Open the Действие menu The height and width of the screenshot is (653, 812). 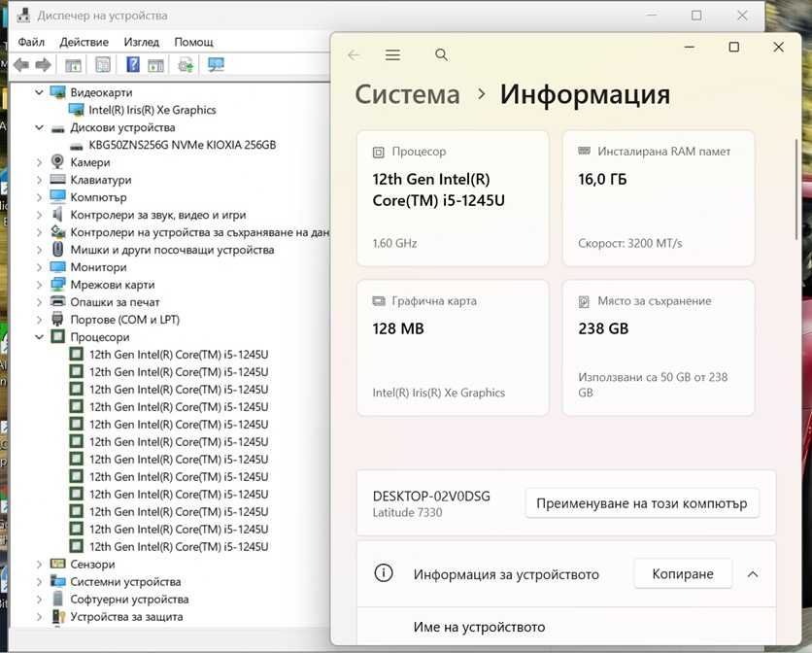coord(84,42)
